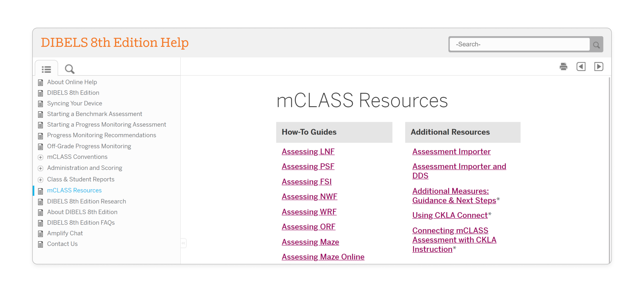
Task: Click the navigate back arrow icon
Action: point(581,66)
